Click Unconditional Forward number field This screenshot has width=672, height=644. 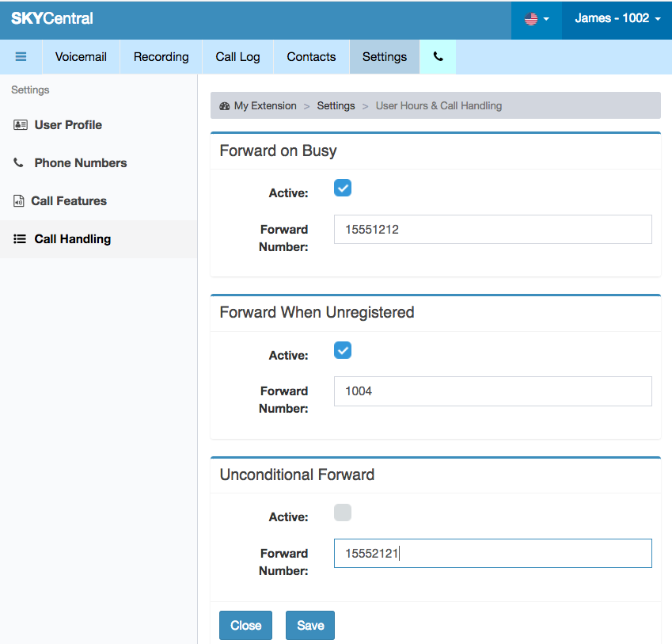pos(493,553)
